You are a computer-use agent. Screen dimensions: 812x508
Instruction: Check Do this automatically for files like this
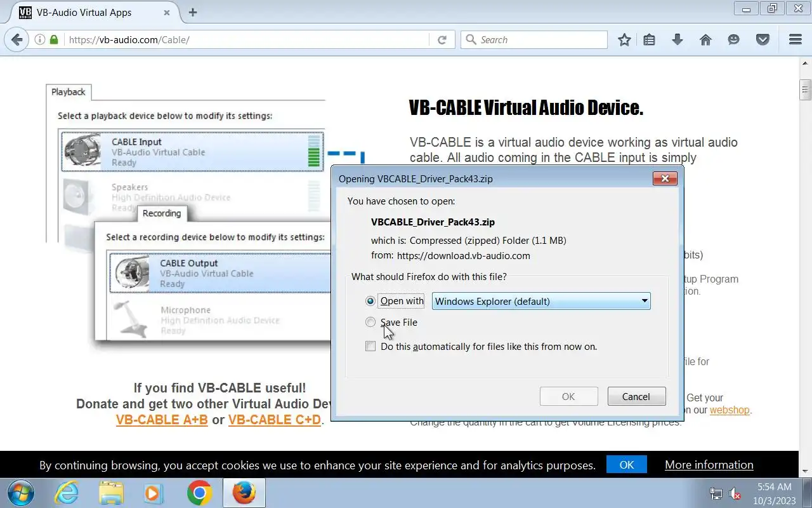[370, 347]
